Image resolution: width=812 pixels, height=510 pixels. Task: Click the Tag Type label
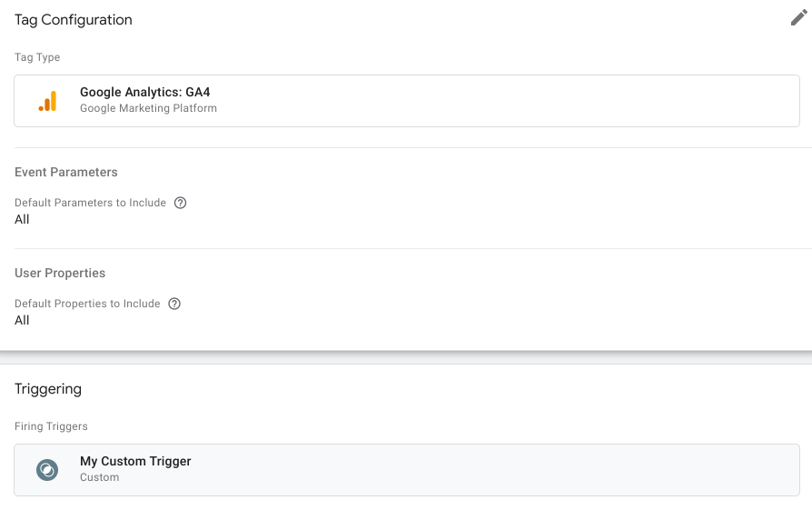pyautogui.click(x=37, y=57)
